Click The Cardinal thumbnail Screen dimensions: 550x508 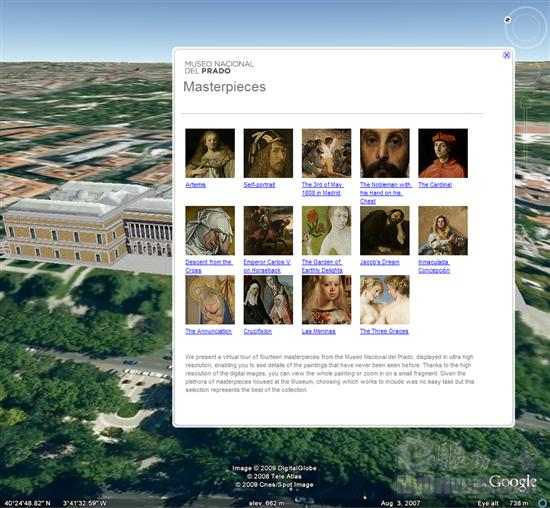pos(443,153)
